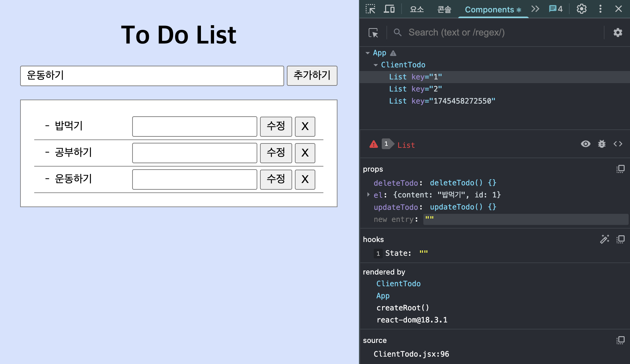View source for List with code icon
Image resolution: width=630 pixels, height=364 pixels.
click(618, 144)
